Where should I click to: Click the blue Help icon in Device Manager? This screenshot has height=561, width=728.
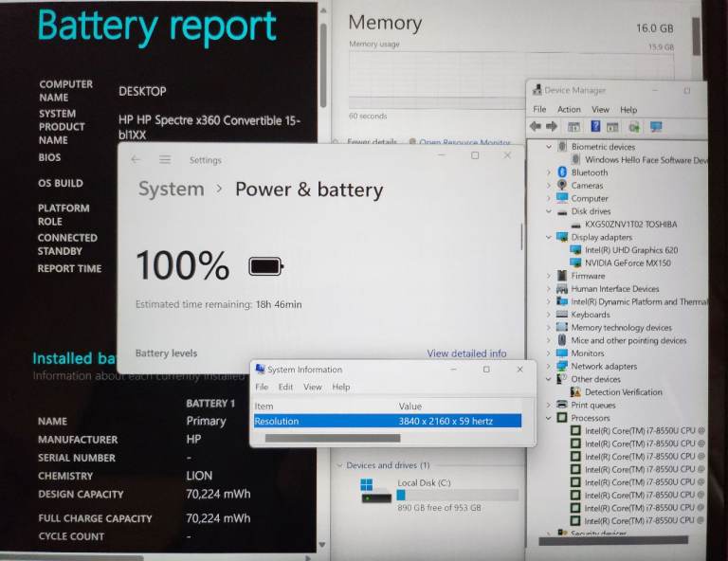(x=595, y=126)
